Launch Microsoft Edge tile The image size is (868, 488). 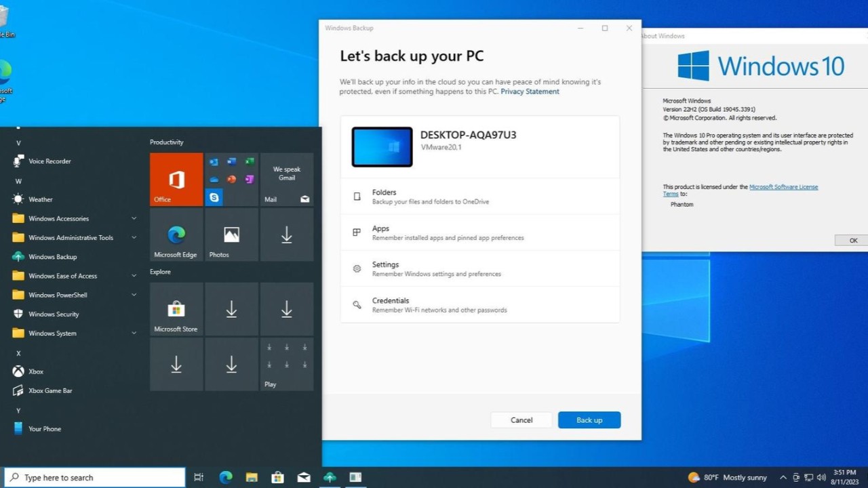click(x=176, y=235)
